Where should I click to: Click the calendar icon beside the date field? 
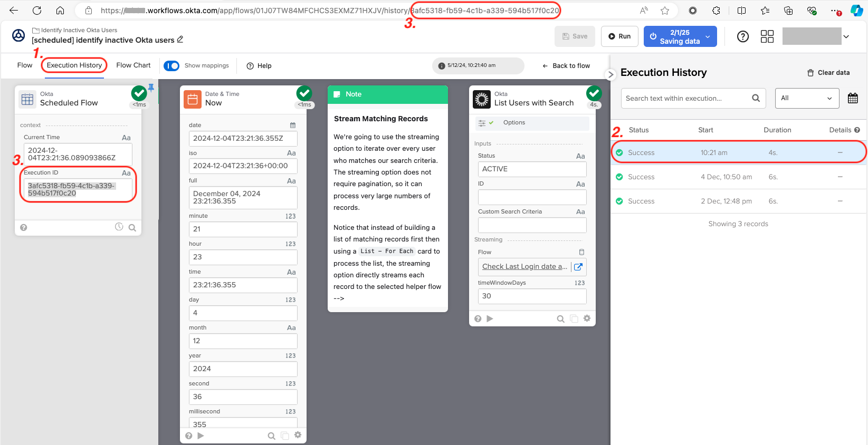(293, 125)
